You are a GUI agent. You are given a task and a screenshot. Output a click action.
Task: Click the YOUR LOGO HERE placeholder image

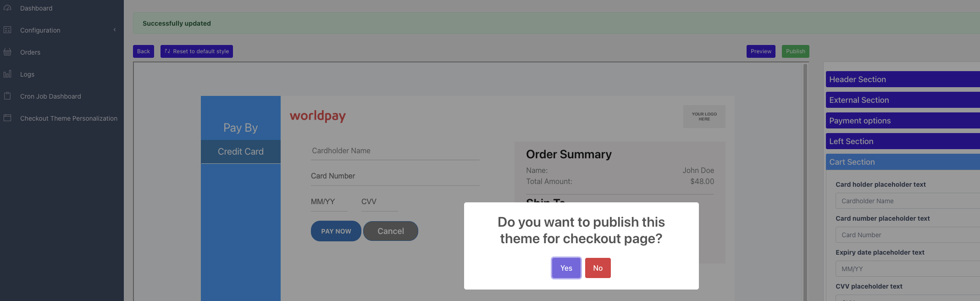704,117
